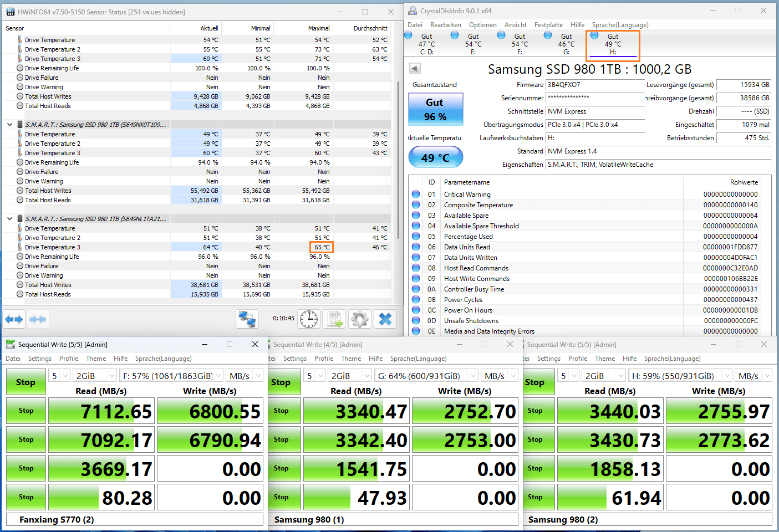The height and width of the screenshot is (532, 779).
Task: Click Power Cycles status circle
Action: pyautogui.click(x=416, y=299)
